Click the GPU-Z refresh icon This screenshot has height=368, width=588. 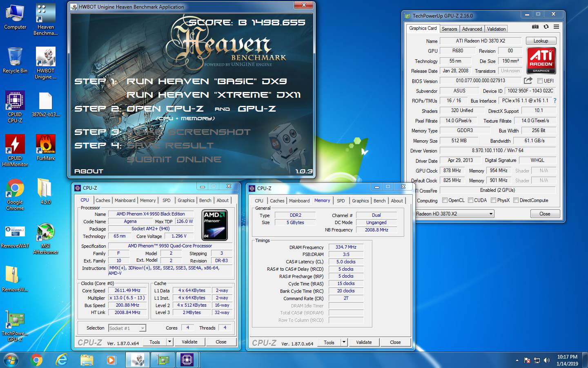coord(546,27)
